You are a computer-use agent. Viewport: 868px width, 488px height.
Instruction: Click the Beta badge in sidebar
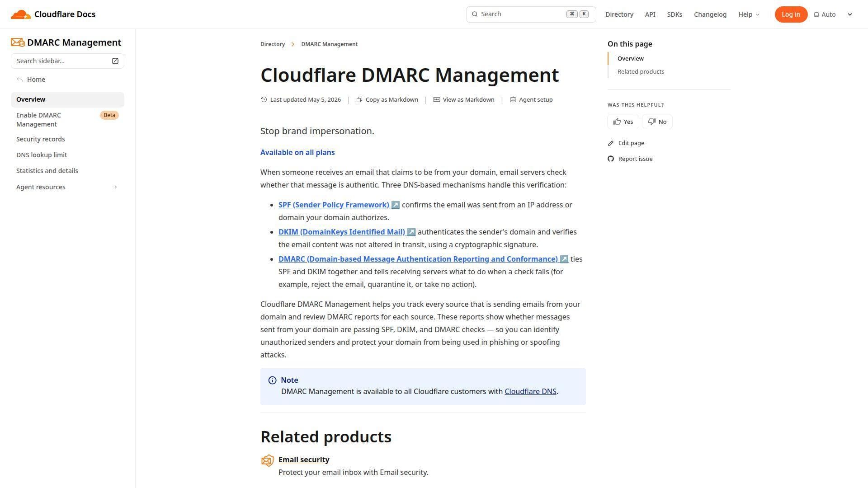(109, 115)
